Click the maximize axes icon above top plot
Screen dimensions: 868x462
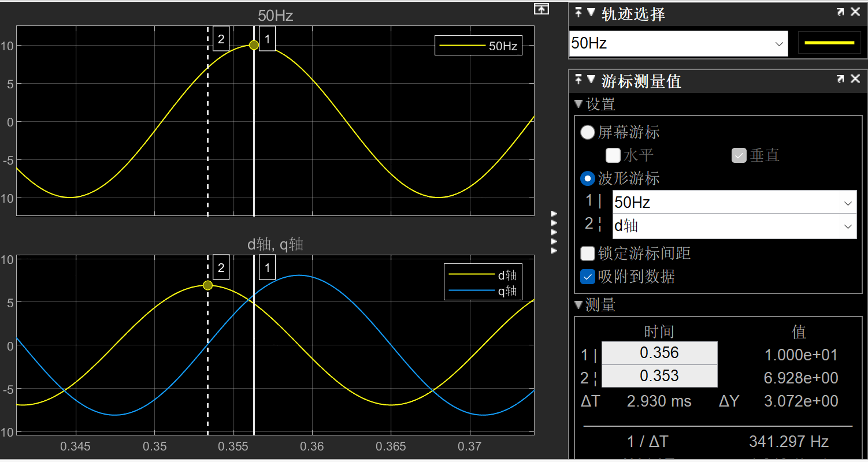pos(541,9)
